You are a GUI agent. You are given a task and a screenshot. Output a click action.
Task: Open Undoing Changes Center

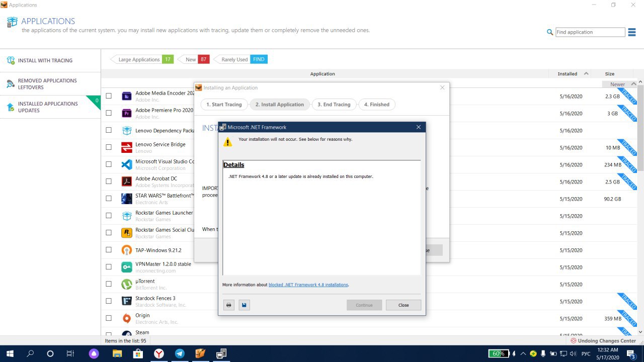tap(603, 341)
